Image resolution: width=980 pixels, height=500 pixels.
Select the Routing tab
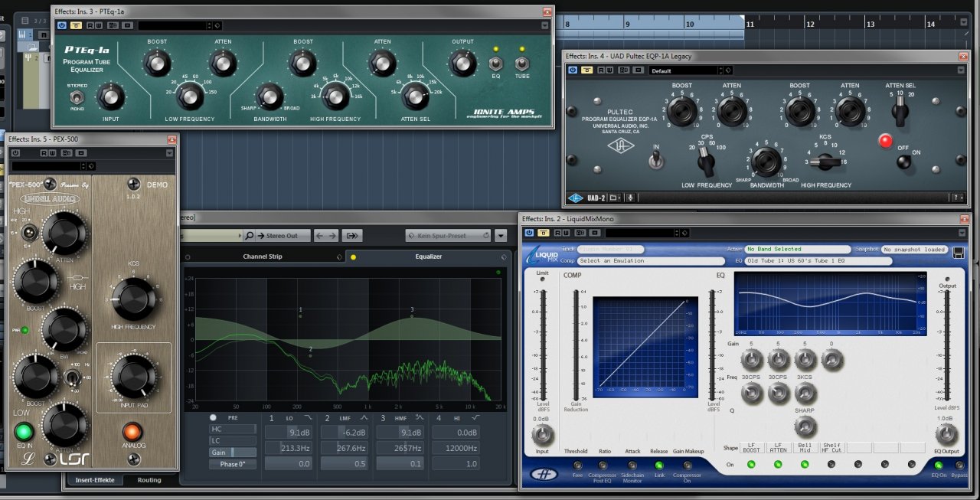pyautogui.click(x=149, y=480)
